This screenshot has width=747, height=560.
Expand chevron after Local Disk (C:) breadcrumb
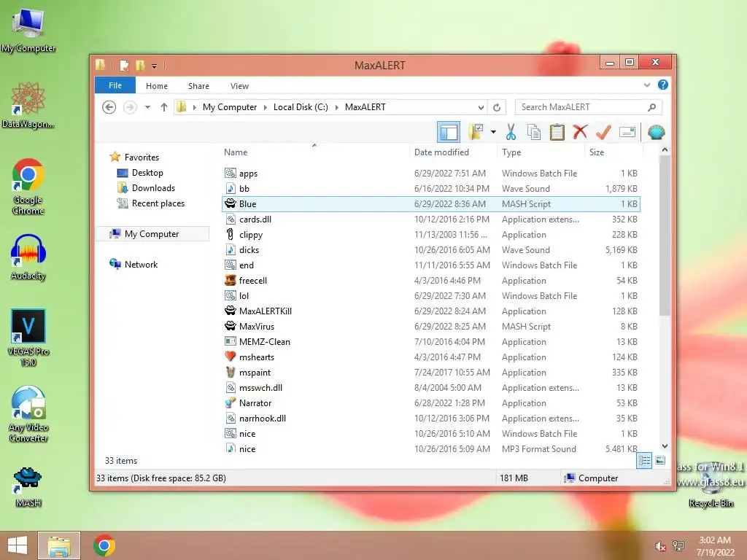coord(337,107)
